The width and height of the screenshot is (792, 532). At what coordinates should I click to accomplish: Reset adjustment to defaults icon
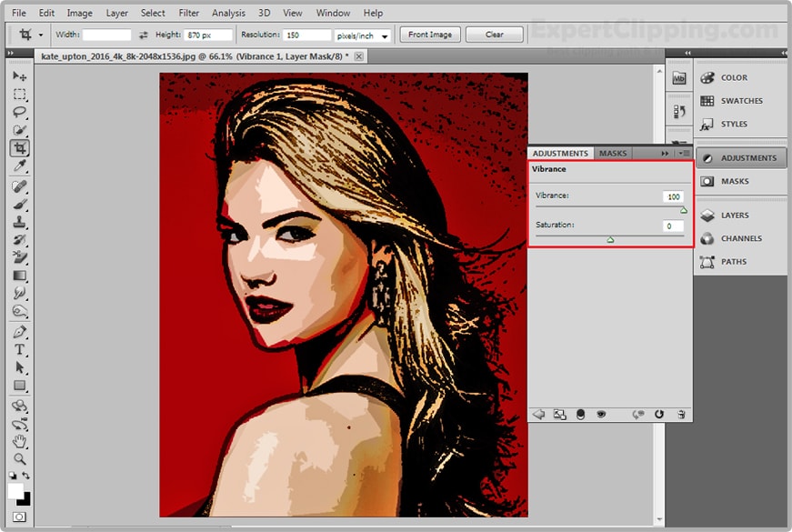click(x=658, y=415)
